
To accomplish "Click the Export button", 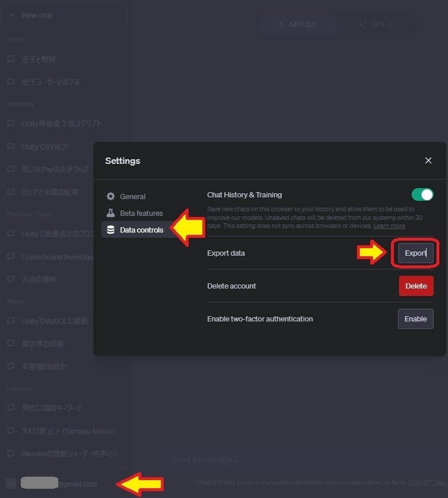I will [416, 253].
